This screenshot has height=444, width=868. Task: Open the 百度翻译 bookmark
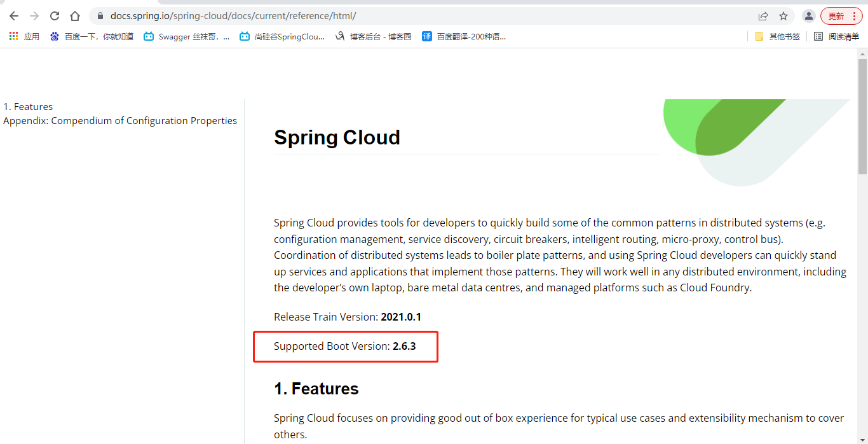[x=464, y=37]
